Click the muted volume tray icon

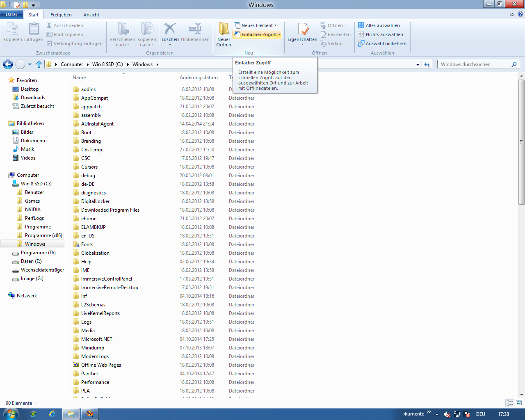(x=447, y=414)
